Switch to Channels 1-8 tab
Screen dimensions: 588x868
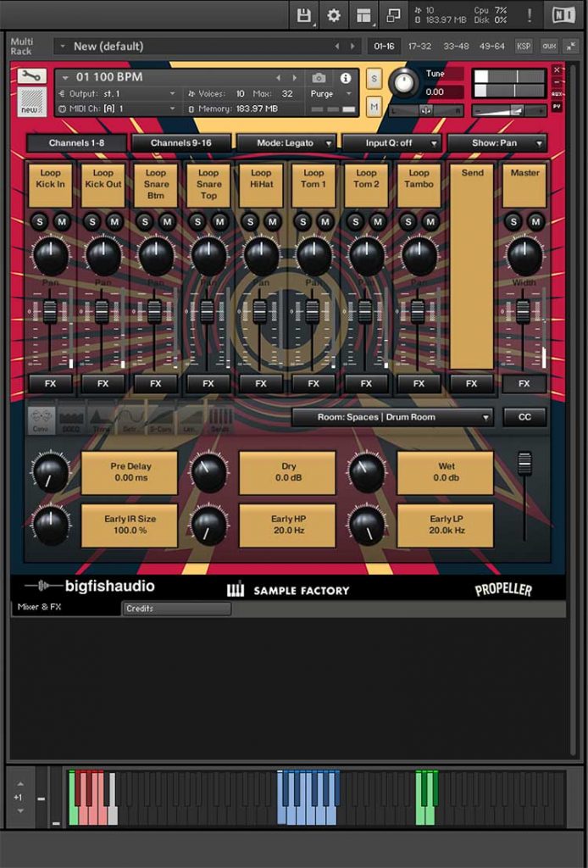point(76,142)
